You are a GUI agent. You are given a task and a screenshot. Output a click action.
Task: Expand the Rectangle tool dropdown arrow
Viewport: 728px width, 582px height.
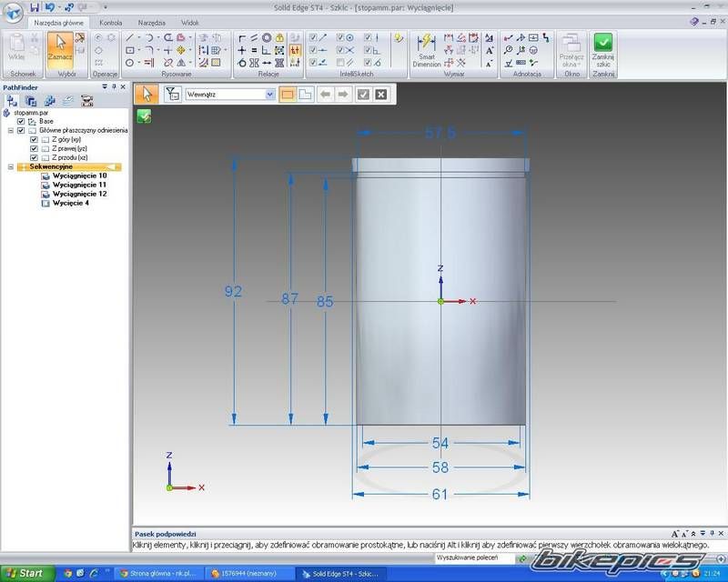138,50
